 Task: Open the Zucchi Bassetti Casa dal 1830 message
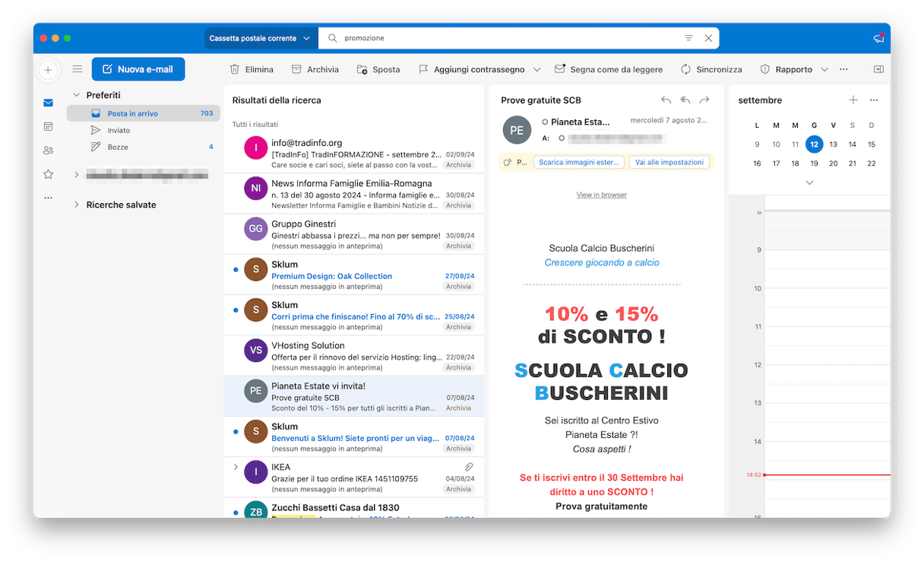click(x=354, y=509)
